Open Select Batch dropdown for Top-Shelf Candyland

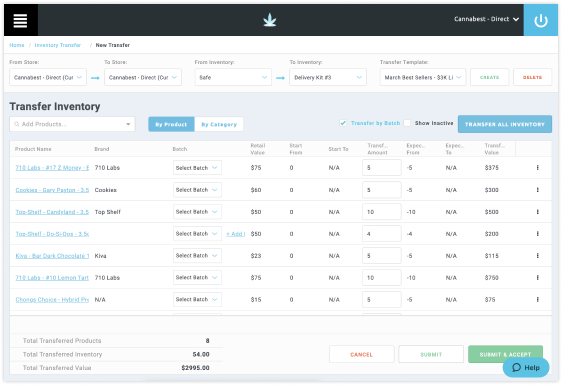[197, 211]
